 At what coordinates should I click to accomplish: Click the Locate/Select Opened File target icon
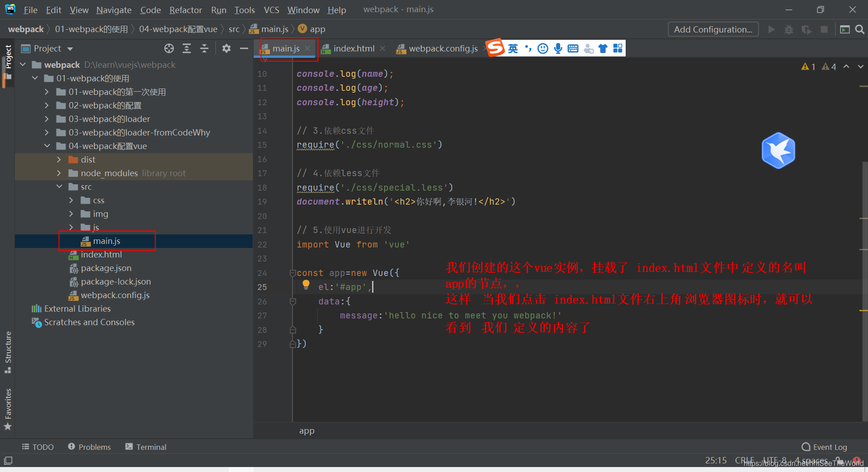[169, 48]
